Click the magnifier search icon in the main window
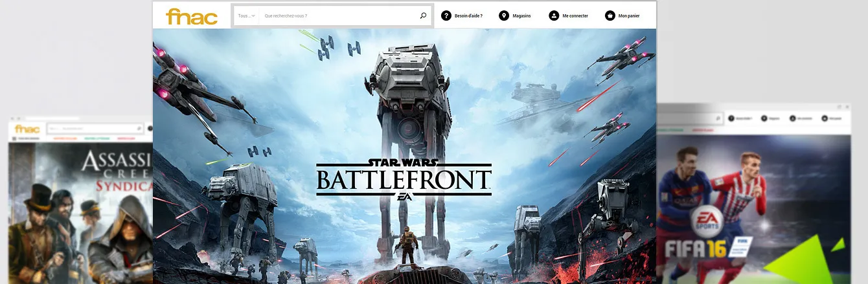 click(423, 16)
